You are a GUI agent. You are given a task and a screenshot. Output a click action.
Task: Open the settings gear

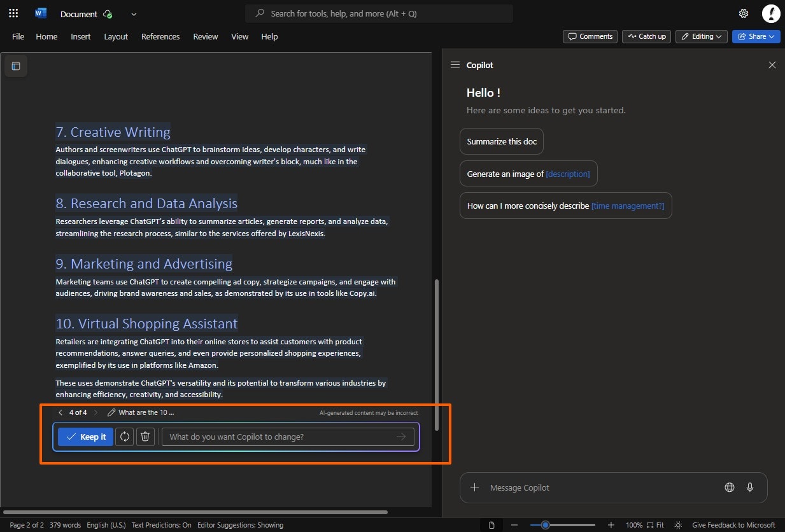[x=744, y=13]
